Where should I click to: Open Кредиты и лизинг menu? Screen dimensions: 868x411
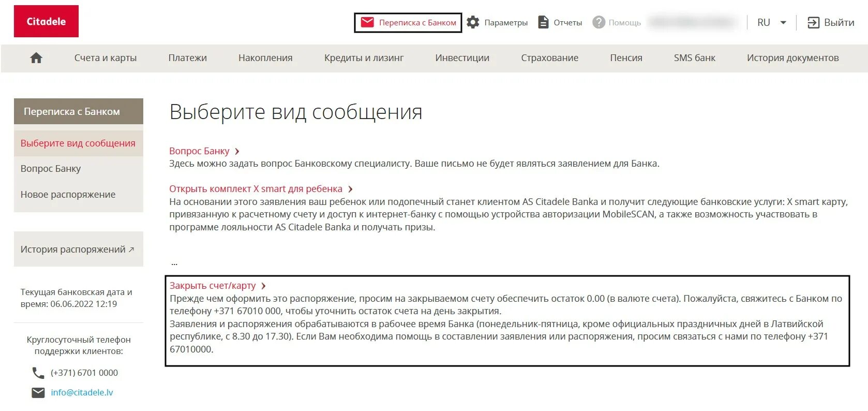364,58
